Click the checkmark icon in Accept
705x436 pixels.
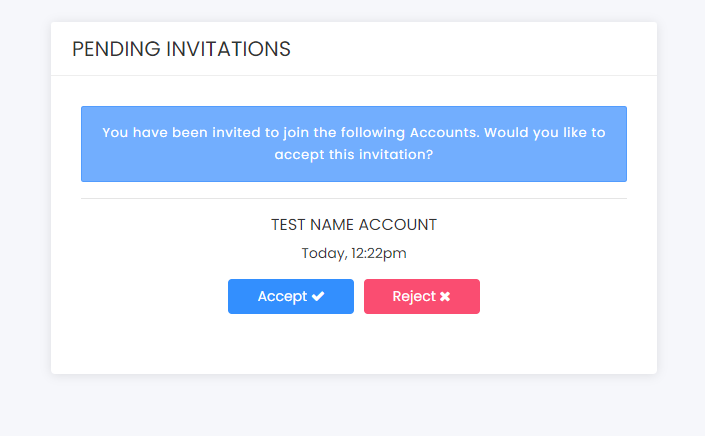click(318, 296)
